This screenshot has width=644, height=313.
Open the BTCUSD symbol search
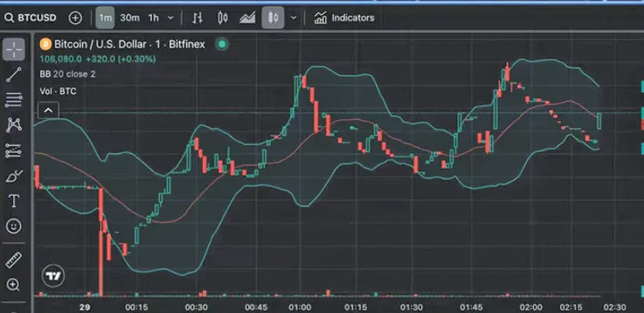tap(30, 18)
